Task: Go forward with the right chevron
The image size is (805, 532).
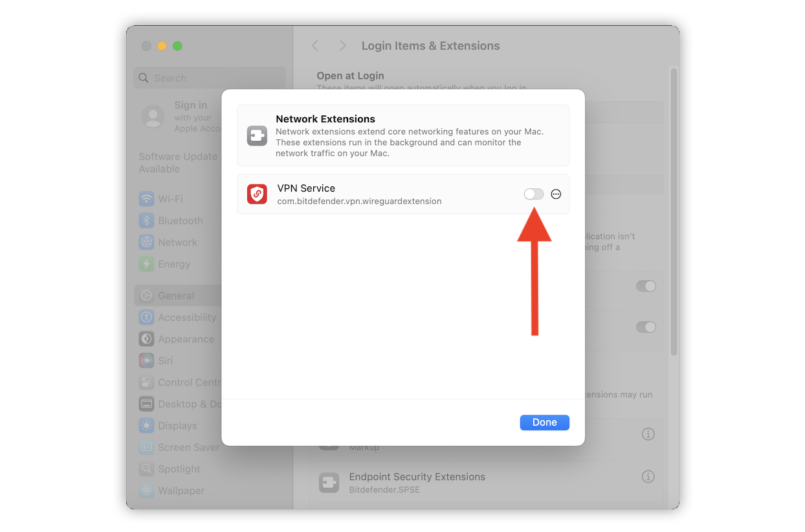Action: pos(343,45)
